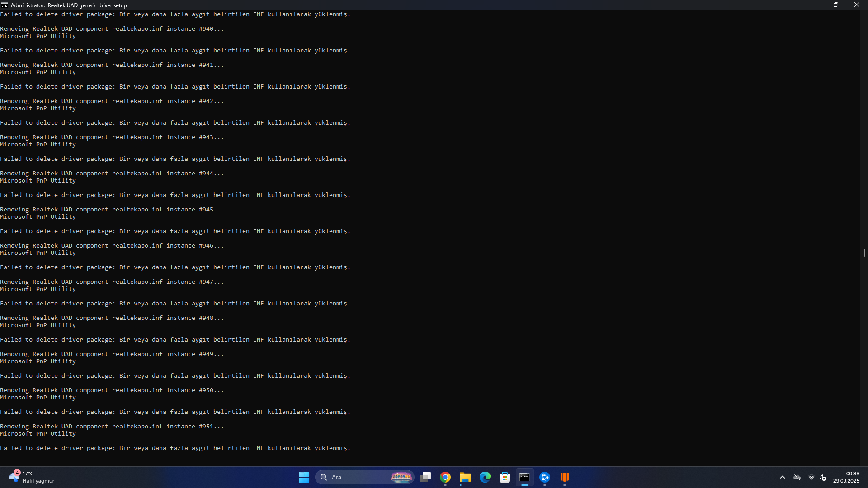Open the Windows Start menu

click(x=304, y=477)
